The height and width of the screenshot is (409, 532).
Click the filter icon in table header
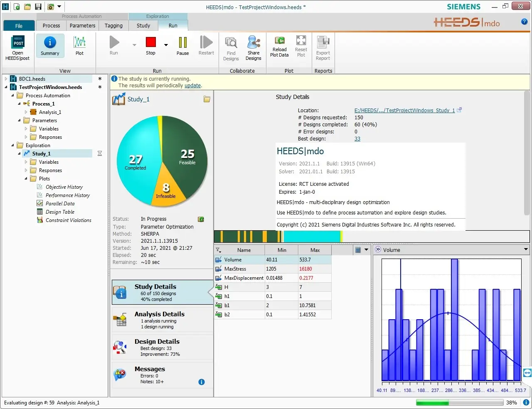click(219, 250)
